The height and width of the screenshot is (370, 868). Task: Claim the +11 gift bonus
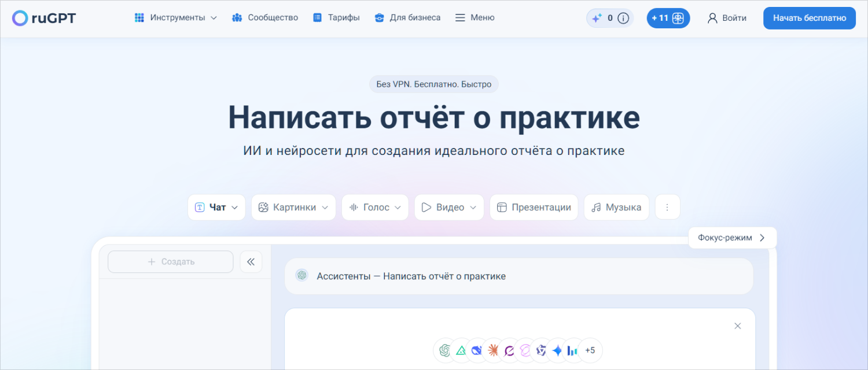click(x=668, y=18)
